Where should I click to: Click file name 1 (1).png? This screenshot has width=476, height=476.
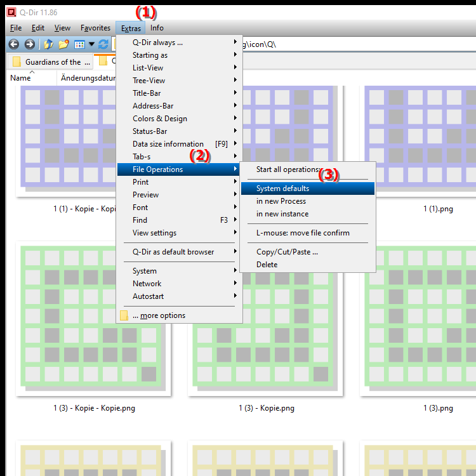438,209
